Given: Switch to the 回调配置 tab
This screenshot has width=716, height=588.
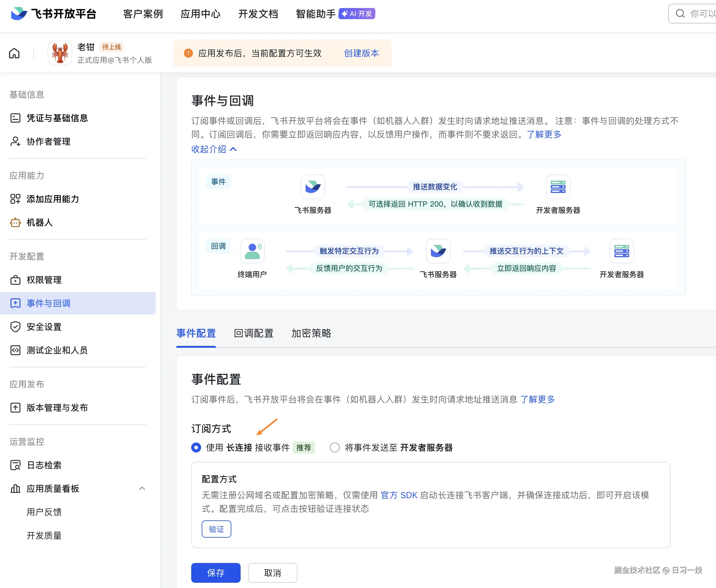Looking at the screenshot, I should coord(254,333).
